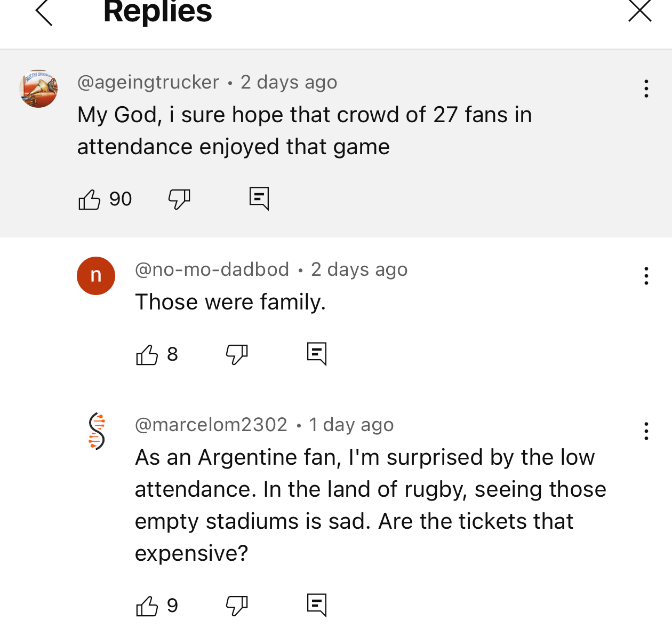Open the @ageingtrucker profile avatar

point(38,89)
